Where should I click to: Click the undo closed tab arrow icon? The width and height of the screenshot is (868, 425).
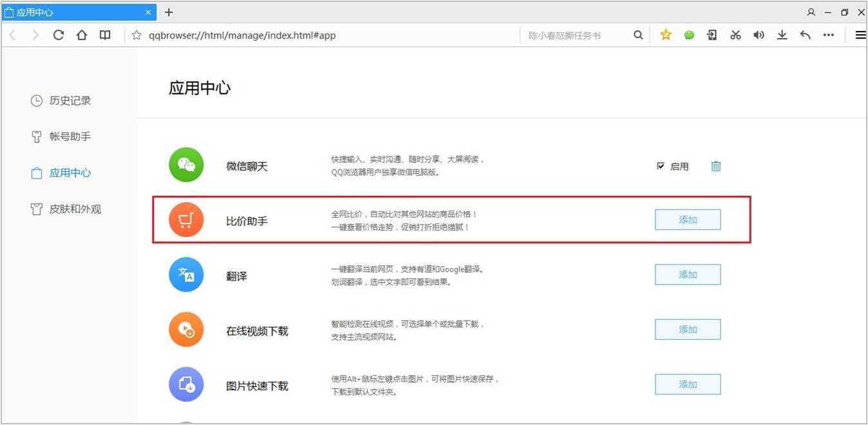pos(805,35)
